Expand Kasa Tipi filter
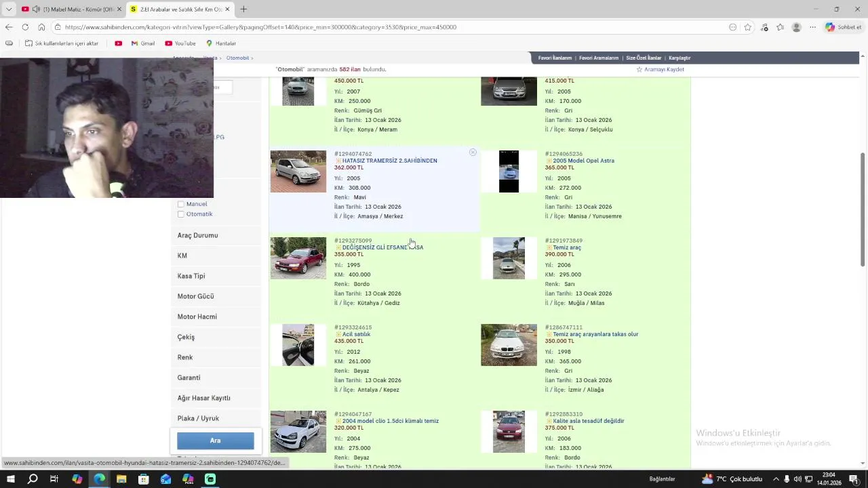This screenshot has height=488, width=868. [216, 276]
